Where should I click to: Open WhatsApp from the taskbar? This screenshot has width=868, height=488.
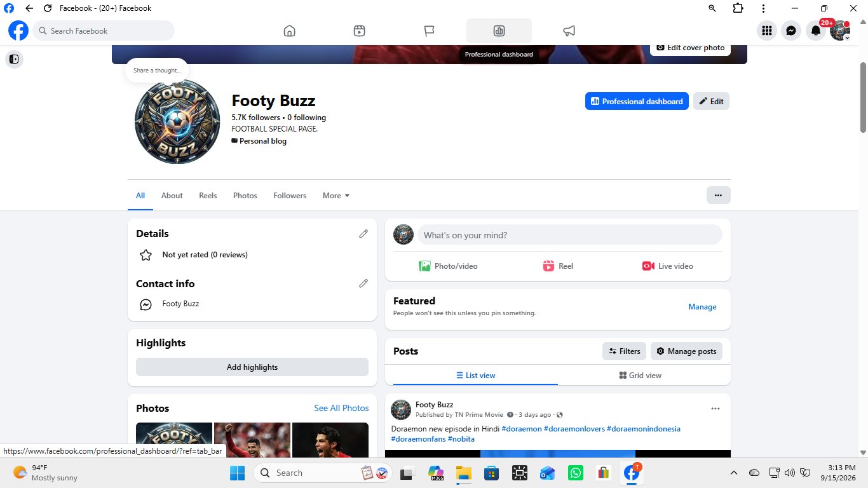tap(576, 473)
